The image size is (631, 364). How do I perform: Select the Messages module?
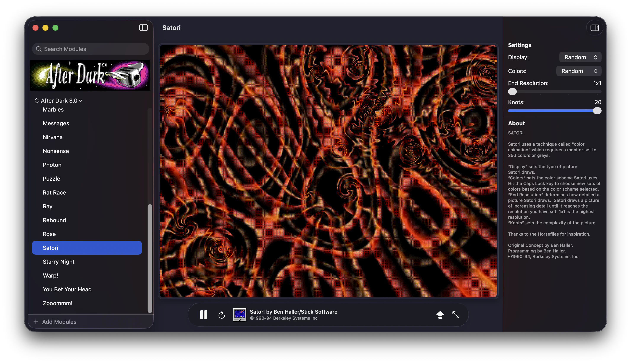pos(87,123)
